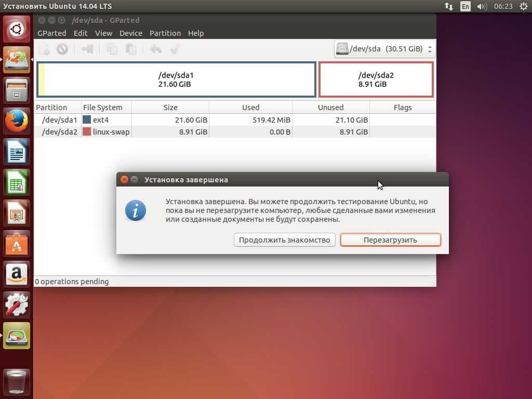Open the keyboard layout En indicator
This screenshot has height=399, width=532.
click(465, 6)
